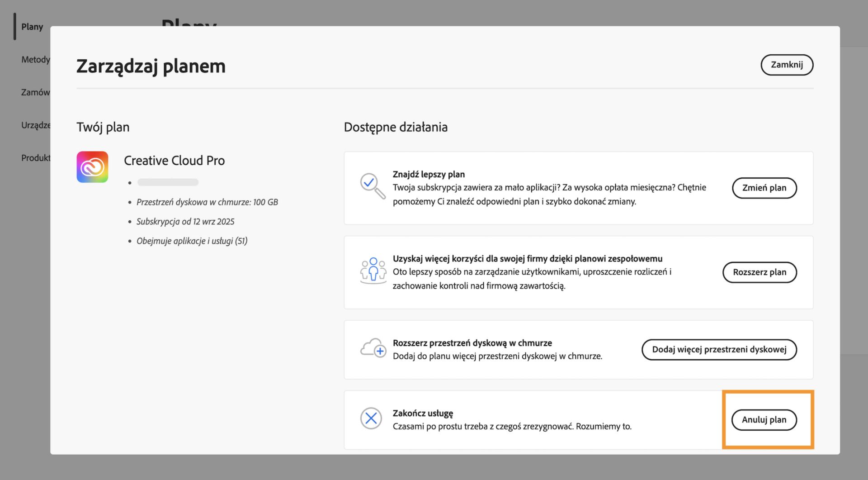Click Dodaj więcej przestrzeni dyskowej
868x480 pixels.
tap(719, 349)
